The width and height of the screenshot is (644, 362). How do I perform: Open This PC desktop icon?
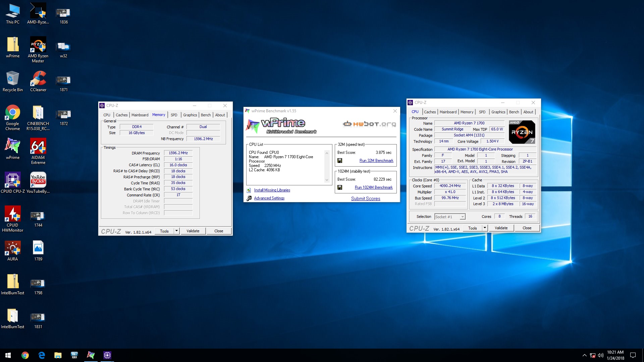pos(13,14)
